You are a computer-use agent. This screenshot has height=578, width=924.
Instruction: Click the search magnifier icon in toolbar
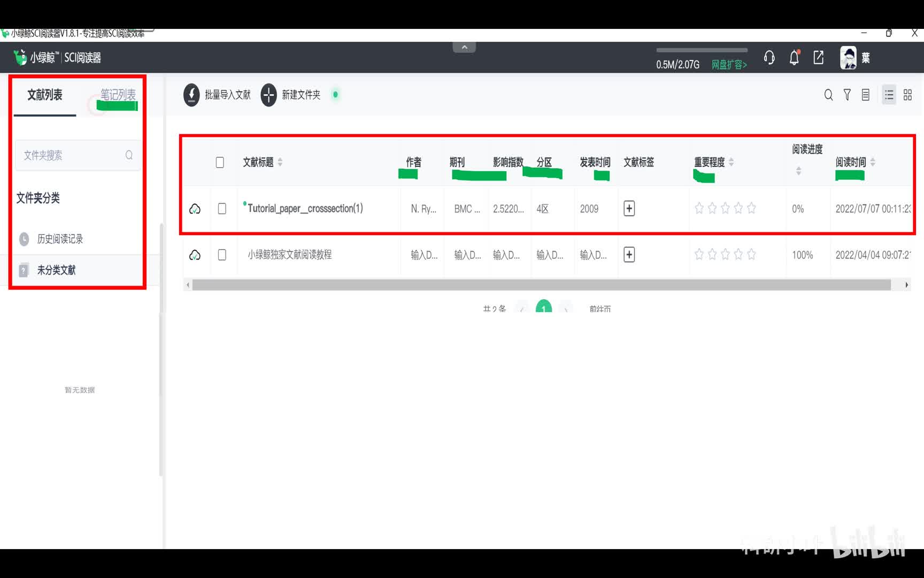pos(828,95)
